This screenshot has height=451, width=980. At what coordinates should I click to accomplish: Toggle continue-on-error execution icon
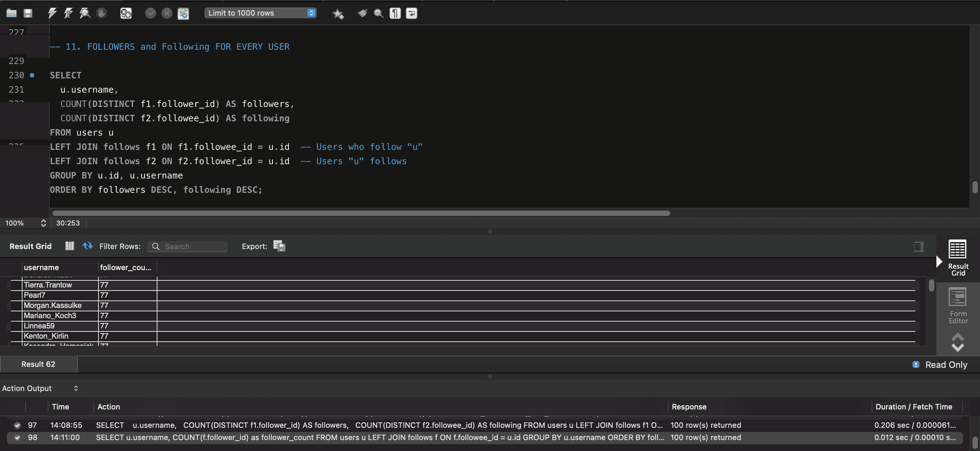pyautogui.click(x=126, y=13)
